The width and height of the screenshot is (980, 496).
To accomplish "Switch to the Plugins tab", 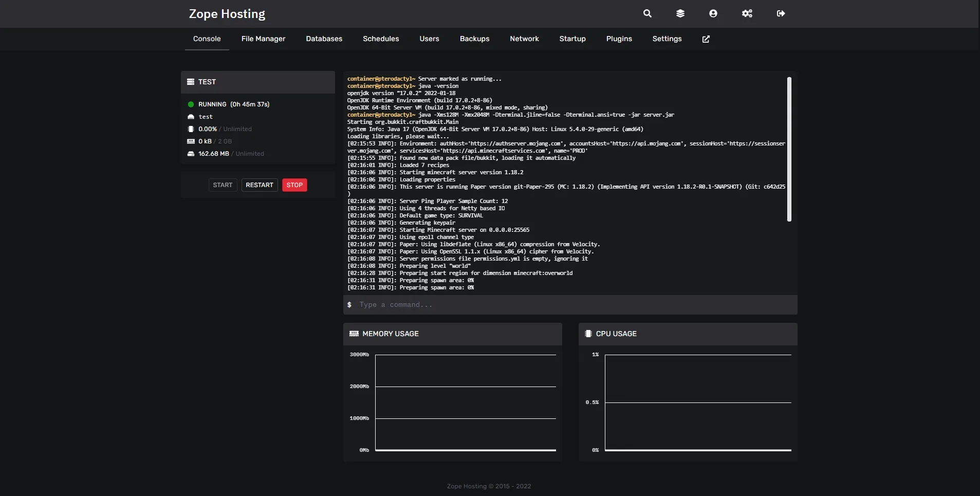I will (619, 39).
